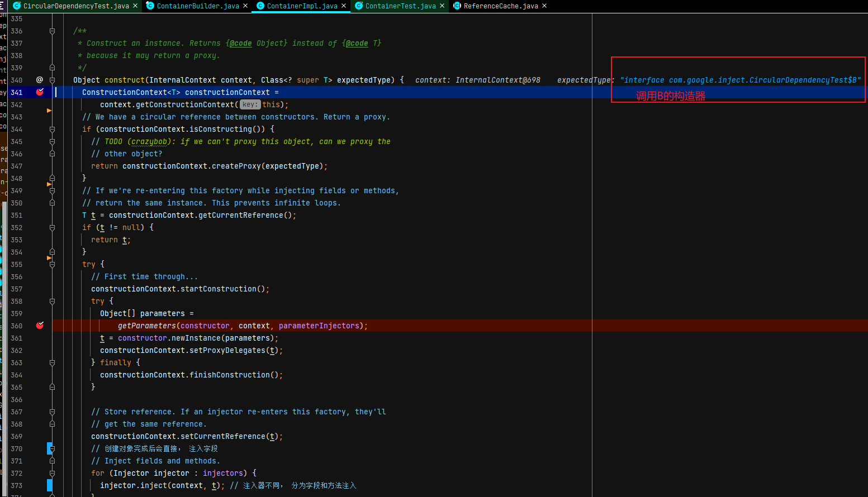The image size is (868, 497).
Task: Toggle the breakpoint on line 360
Action: 40,326
